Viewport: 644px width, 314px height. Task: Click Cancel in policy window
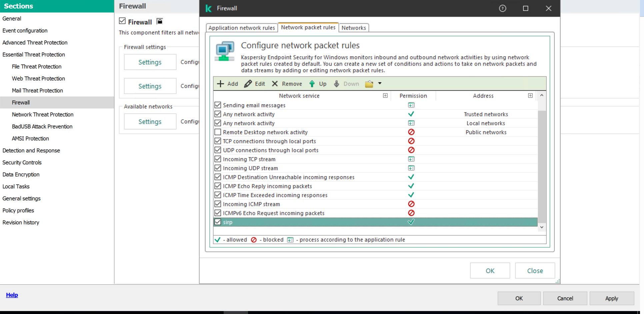click(565, 298)
